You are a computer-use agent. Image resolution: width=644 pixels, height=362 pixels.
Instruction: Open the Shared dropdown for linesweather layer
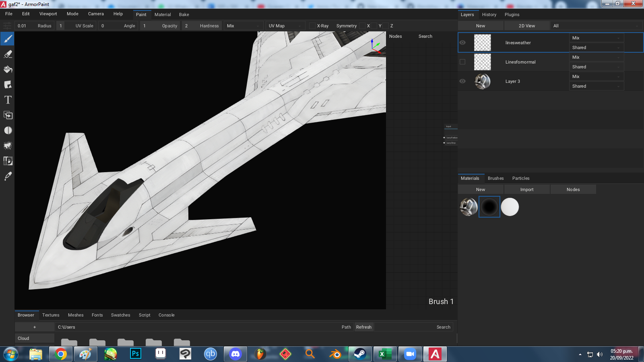[596, 47]
